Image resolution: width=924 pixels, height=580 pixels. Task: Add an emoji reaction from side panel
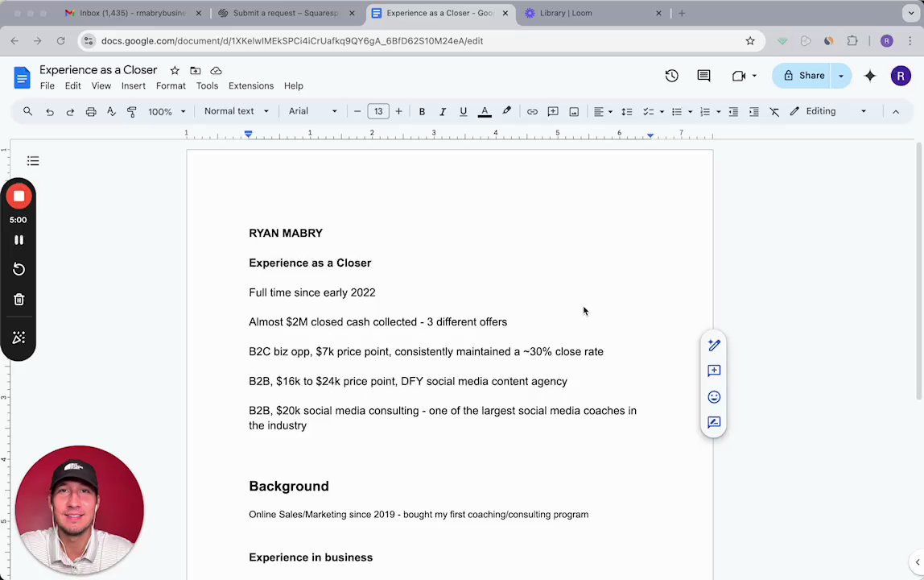click(x=714, y=396)
